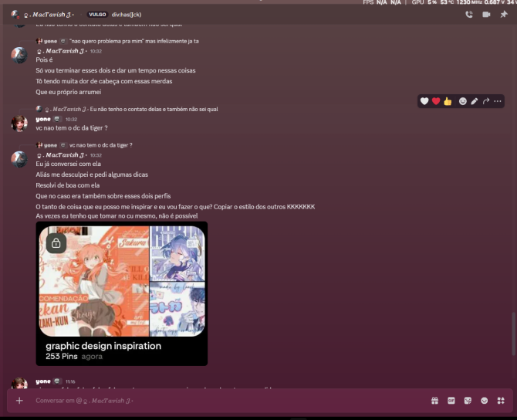The width and height of the screenshot is (517, 420).
Task: Open the add reaction emoji picker
Action: pos(462,101)
